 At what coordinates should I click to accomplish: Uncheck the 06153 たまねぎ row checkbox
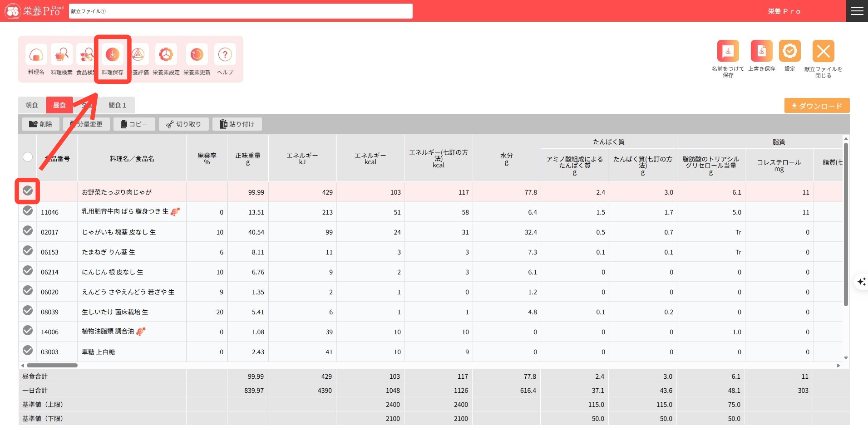coord(28,250)
